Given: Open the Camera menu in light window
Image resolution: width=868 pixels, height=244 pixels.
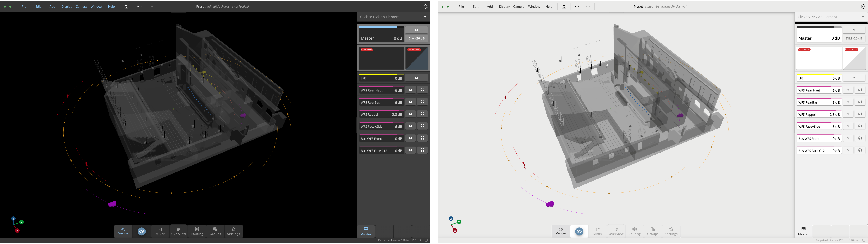Looking at the screenshot, I should coord(519,6).
